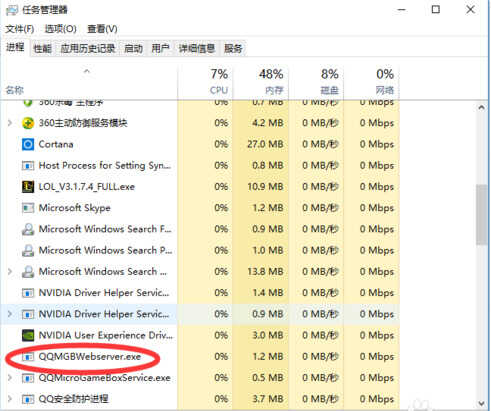
Task: Select the 360主动防御服务模块 process name
Action: [83, 123]
